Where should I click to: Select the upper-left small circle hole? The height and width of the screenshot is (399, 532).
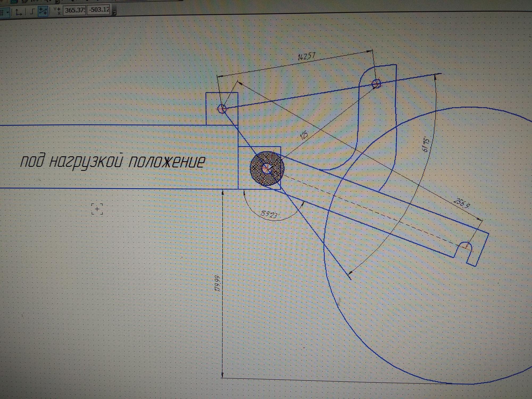[222, 109]
